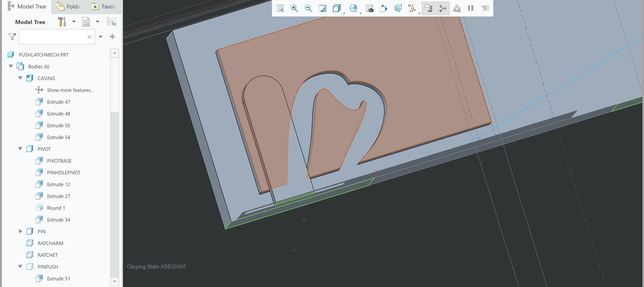The image size is (644, 287).
Task: Expand the PIN body node
Action: (x=20, y=231)
